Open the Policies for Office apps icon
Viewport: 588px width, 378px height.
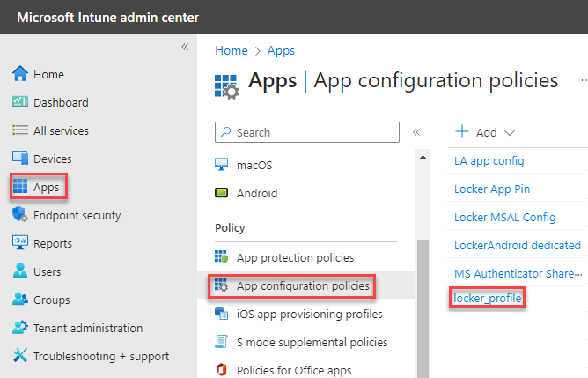221,370
